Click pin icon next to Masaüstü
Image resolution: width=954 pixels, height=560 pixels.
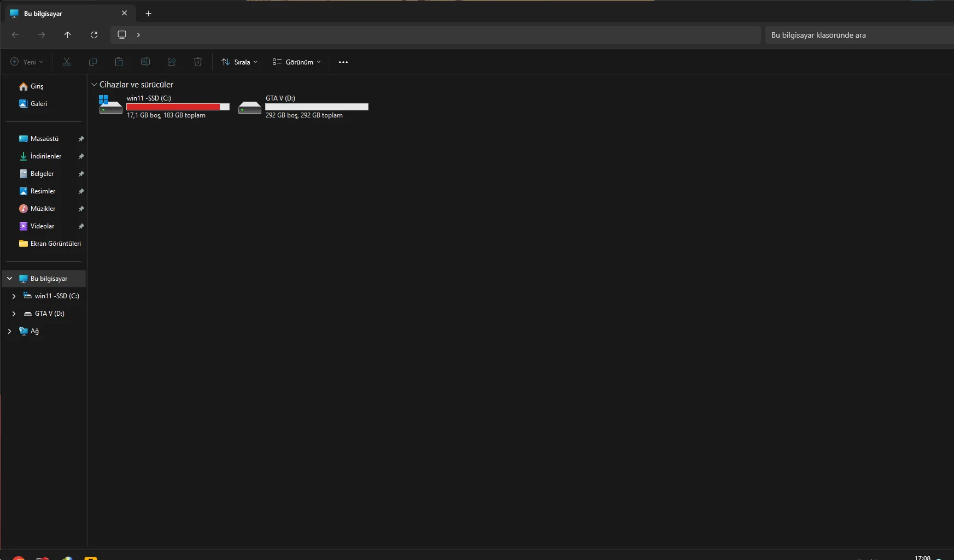pyautogui.click(x=81, y=139)
